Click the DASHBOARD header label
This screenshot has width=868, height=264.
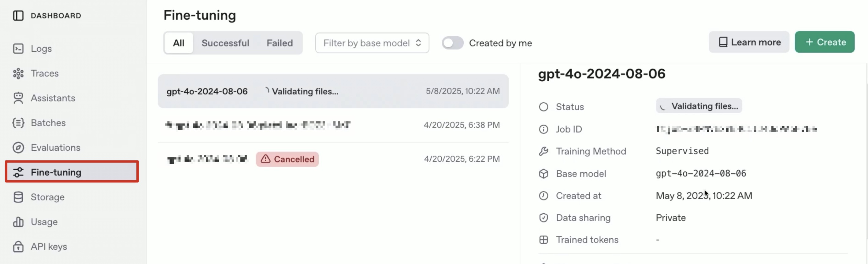[x=56, y=16]
